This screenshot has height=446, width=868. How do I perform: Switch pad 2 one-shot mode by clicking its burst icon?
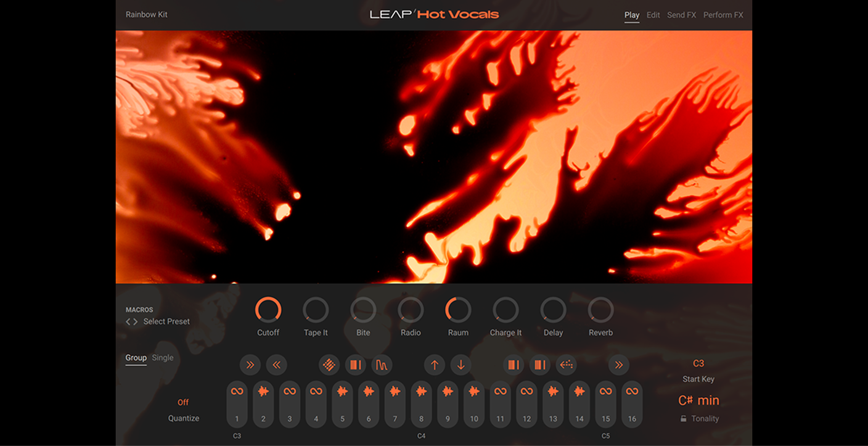[263, 390]
